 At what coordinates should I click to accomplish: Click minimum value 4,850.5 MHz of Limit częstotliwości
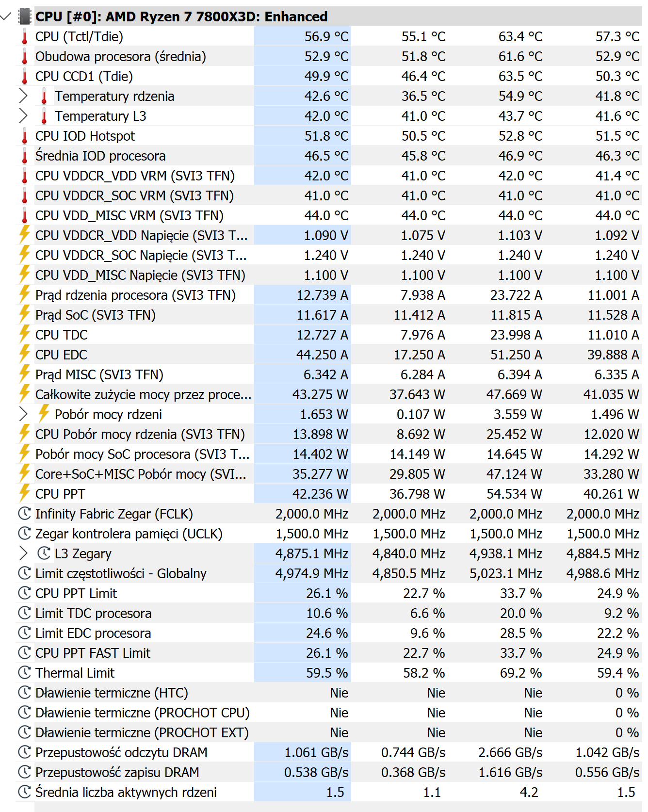pos(409,573)
